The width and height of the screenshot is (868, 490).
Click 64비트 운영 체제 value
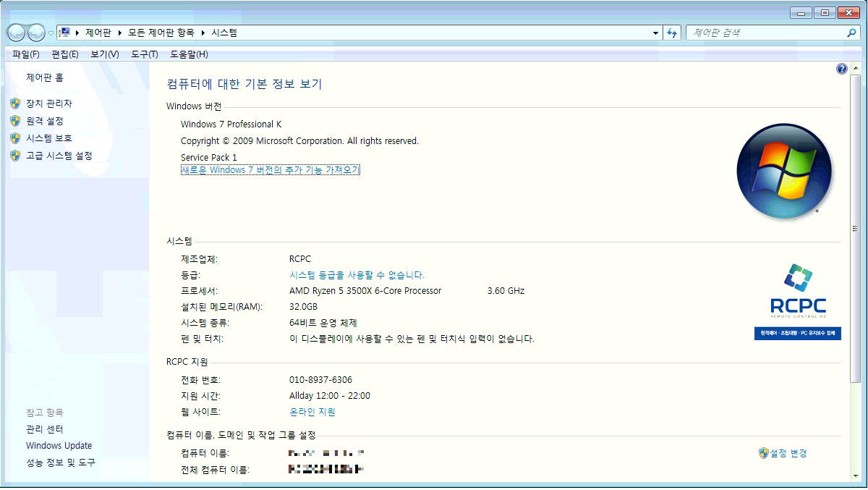click(x=323, y=323)
